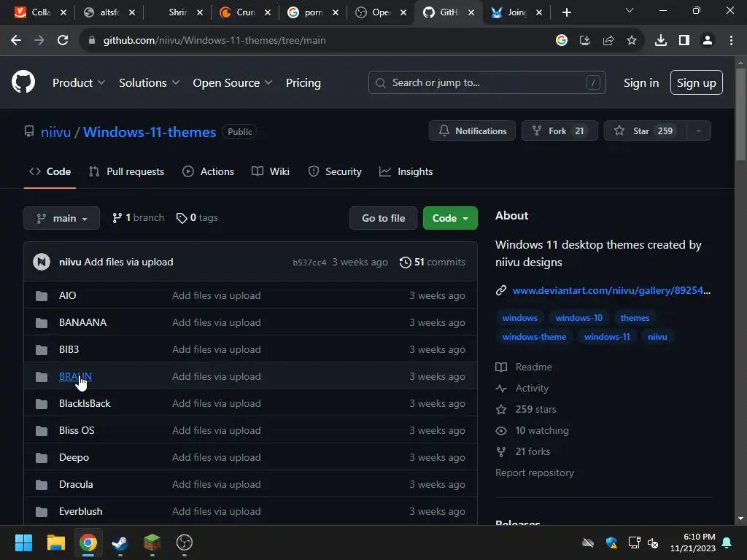Click the address bar URL

214,41
